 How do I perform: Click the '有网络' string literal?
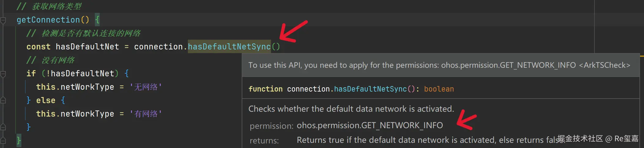click(146, 114)
